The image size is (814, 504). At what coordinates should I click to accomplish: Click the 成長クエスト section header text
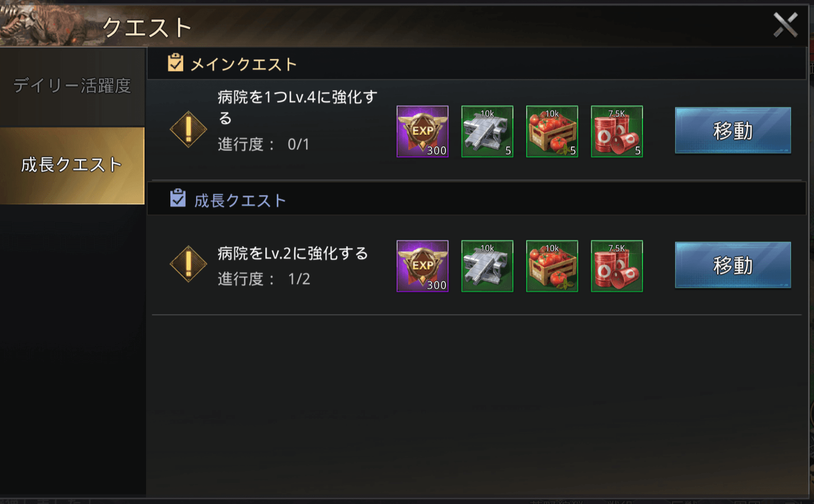pos(240,200)
